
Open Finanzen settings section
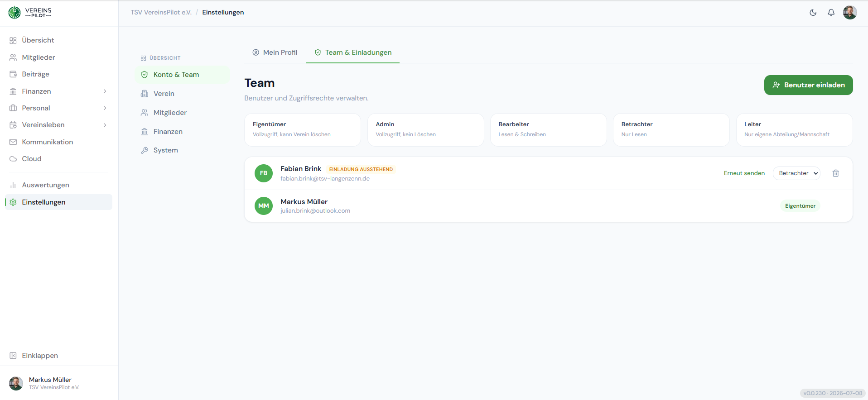click(182, 132)
